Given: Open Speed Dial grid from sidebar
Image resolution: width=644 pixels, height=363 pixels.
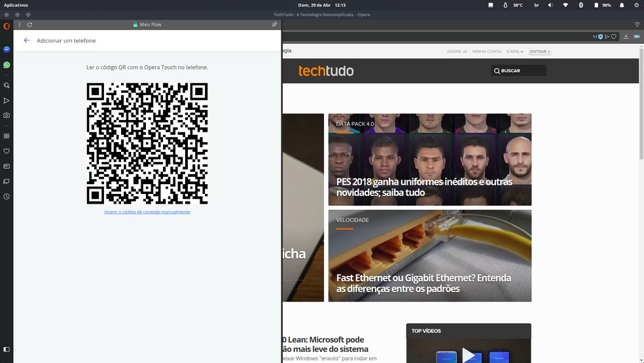Looking at the screenshot, I should tap(7, 136).
